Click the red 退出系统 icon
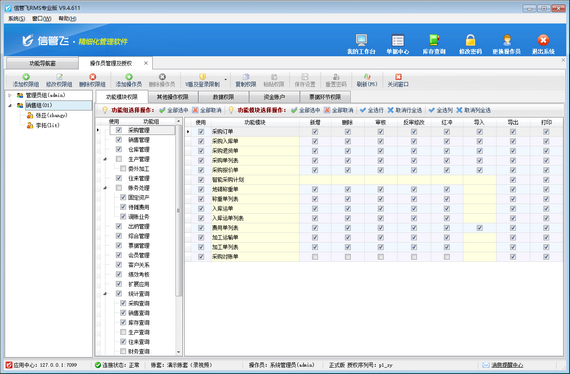This screenshot has width=570, height=374. (543, 40)
